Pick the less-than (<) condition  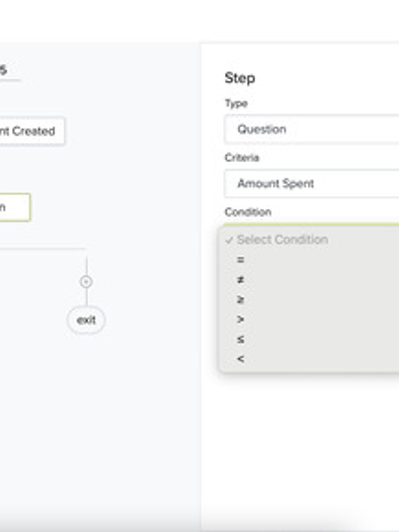[241, 359]
